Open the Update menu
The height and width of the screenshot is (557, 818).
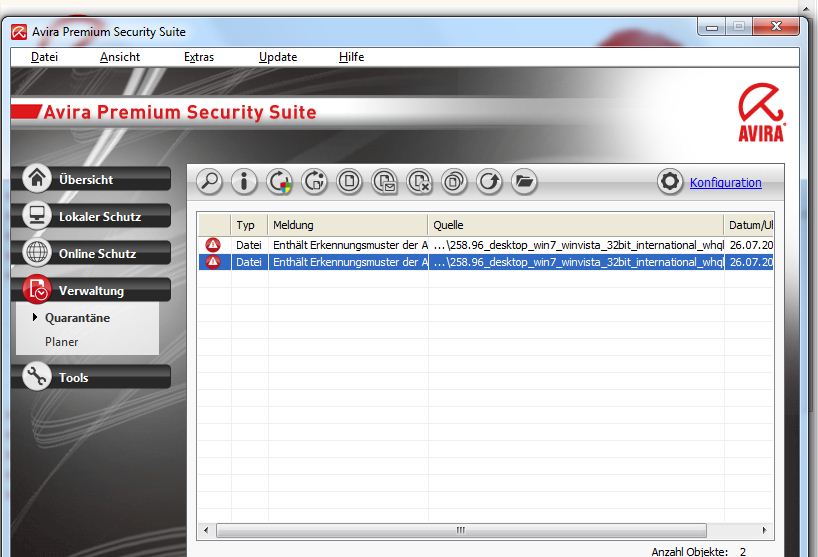278,57
